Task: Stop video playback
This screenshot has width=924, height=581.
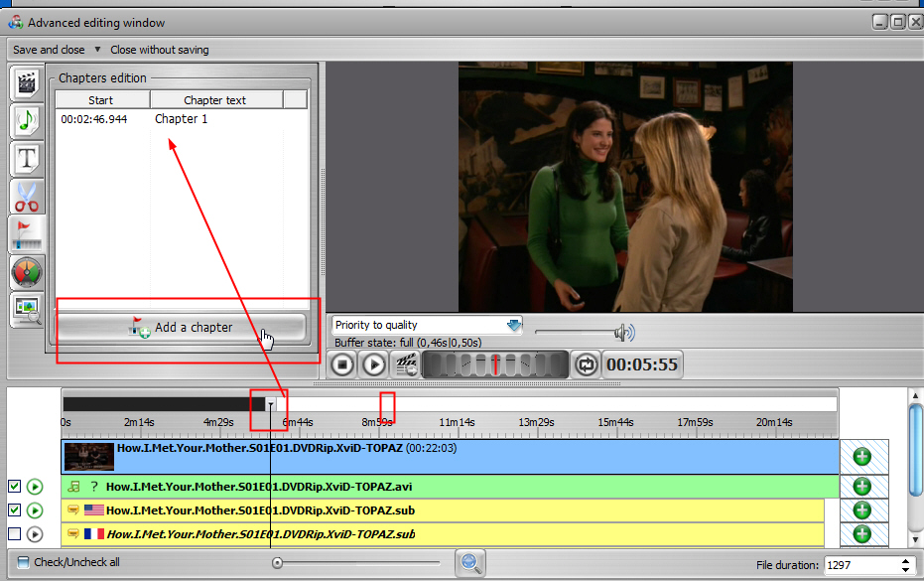Action: coord(342,364)
